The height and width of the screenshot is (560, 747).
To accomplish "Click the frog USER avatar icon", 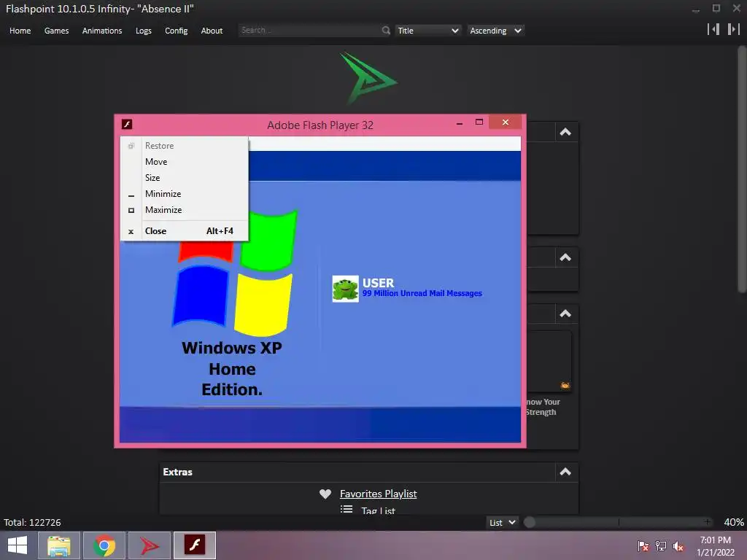I will point(345,289).
